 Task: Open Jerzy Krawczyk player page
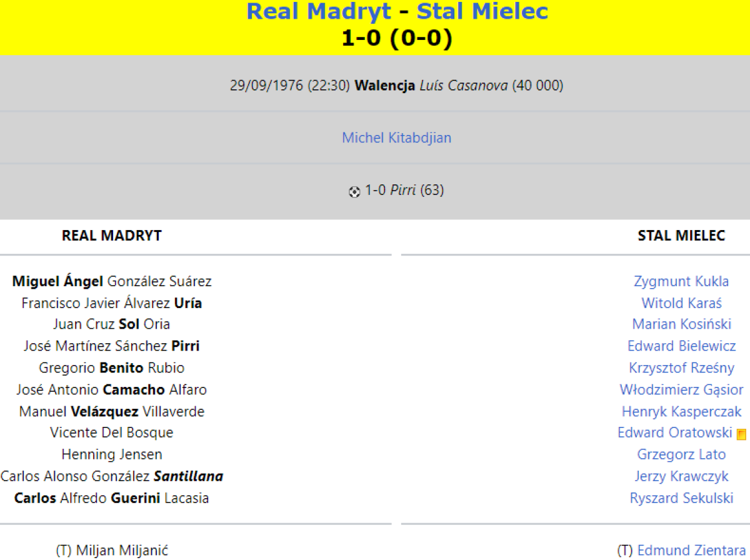[681, 476]
